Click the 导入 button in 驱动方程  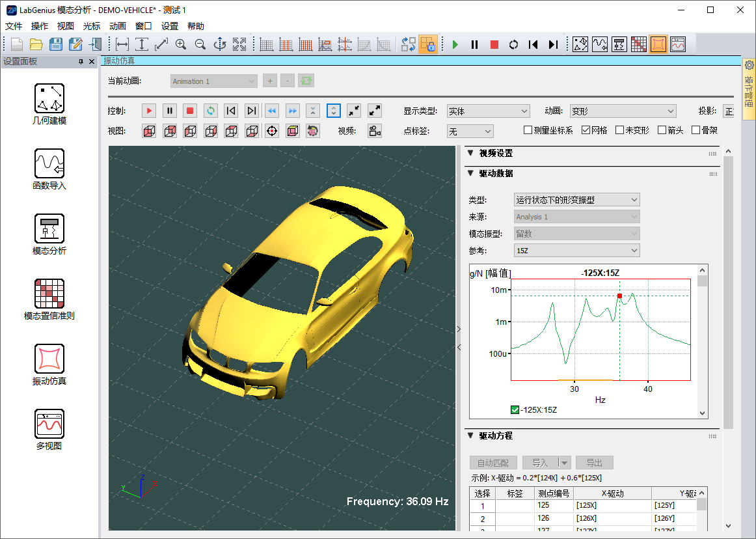coord(540,463)
